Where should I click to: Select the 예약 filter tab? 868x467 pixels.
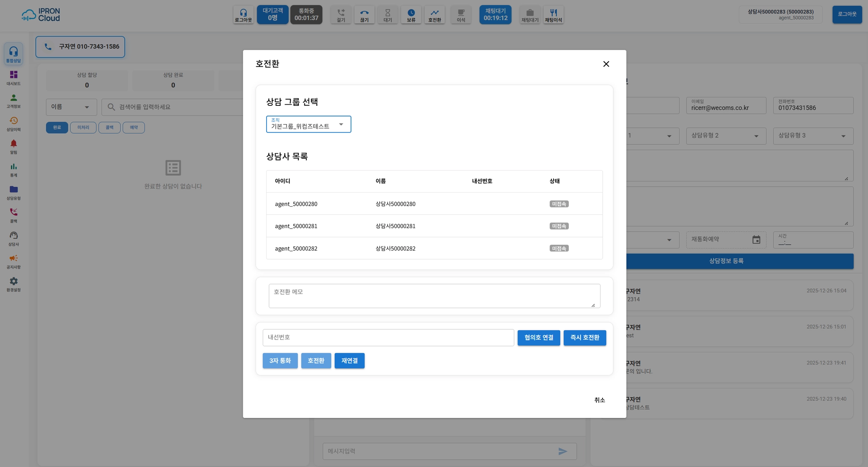pos(134,127)
